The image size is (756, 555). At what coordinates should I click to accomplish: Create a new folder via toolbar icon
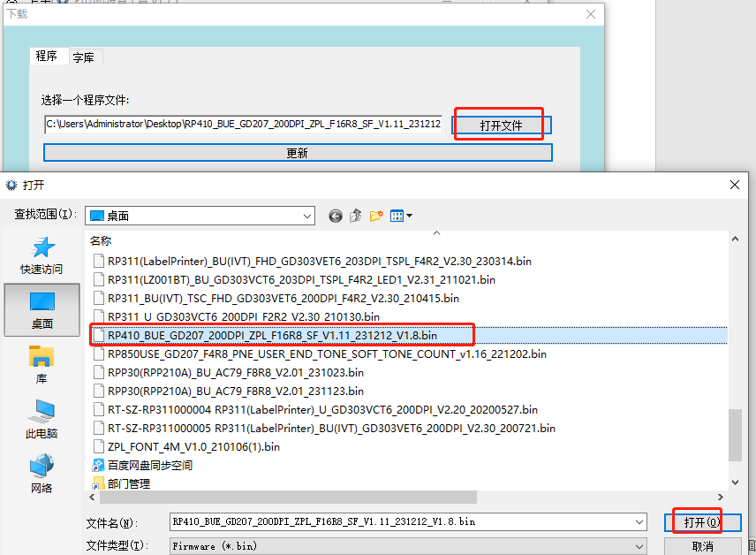coord(377,216)
